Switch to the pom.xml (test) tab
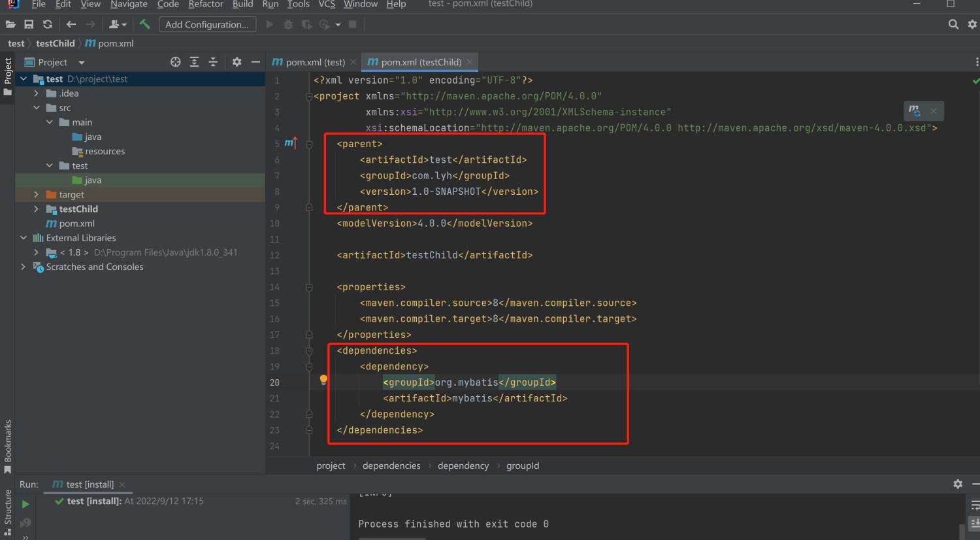The height and width of the screenshot is (540, 980). pyautogui.click(x=315, y=62)
